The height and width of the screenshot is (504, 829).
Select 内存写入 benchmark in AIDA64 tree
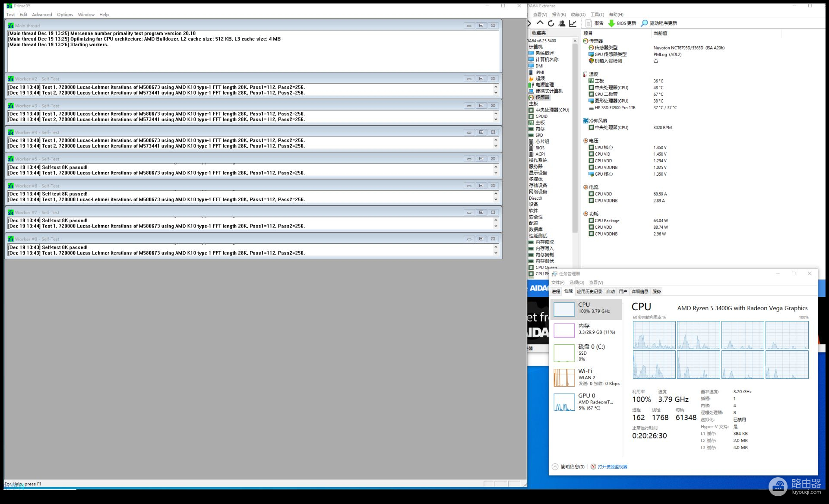point(544,249)
